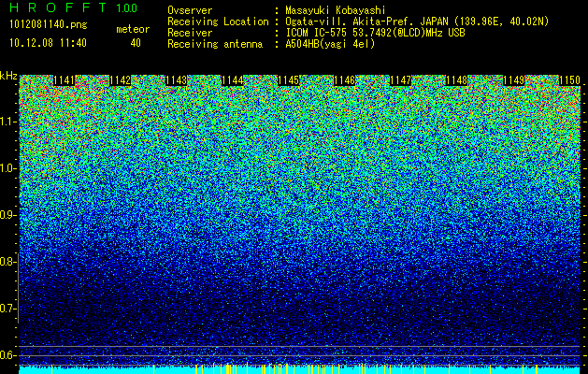Click the meteor label
This screenshot has width=588, height=374.
(x=133, y=29)
